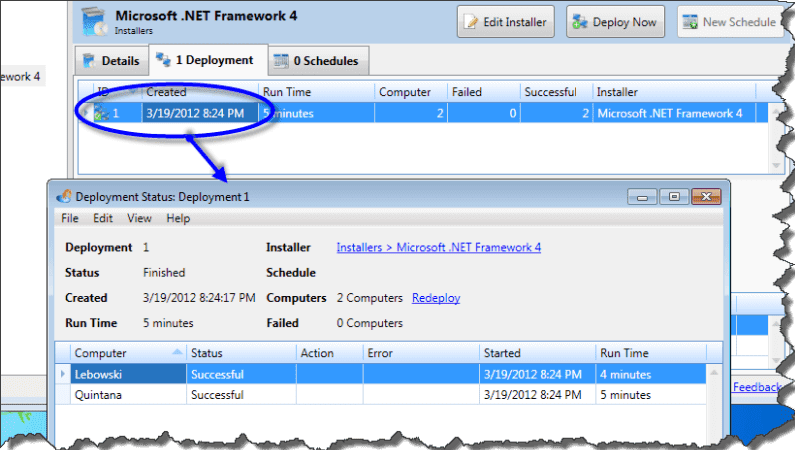Click the 4 minutes run time cell

(x=651, y=374)
